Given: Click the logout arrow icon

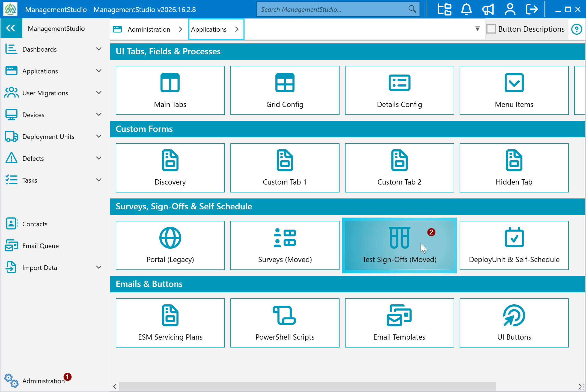Looking at the screenshot, I should tap(532, 10).
